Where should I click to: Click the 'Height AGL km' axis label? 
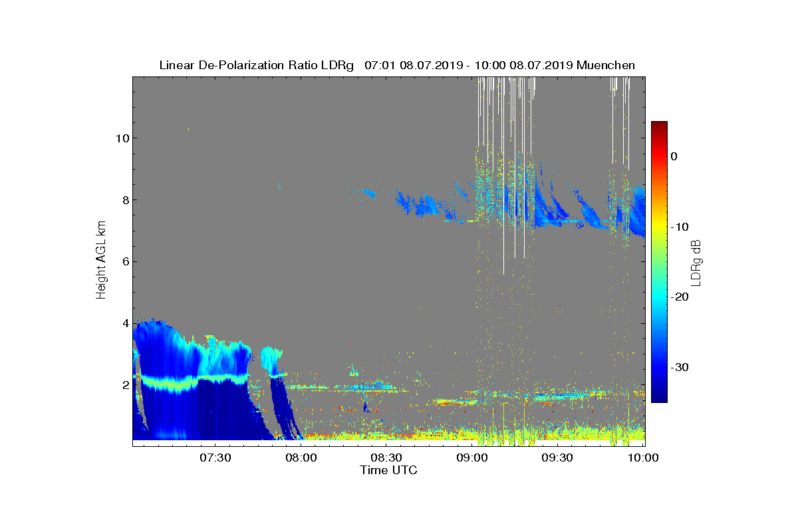pos(101,261)
